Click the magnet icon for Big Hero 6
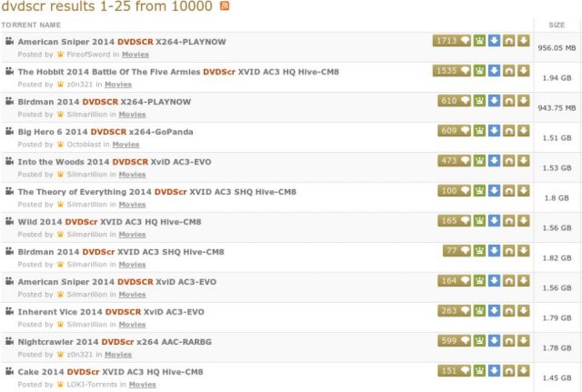The image size is (582, 392). click(x=509, y=131)
